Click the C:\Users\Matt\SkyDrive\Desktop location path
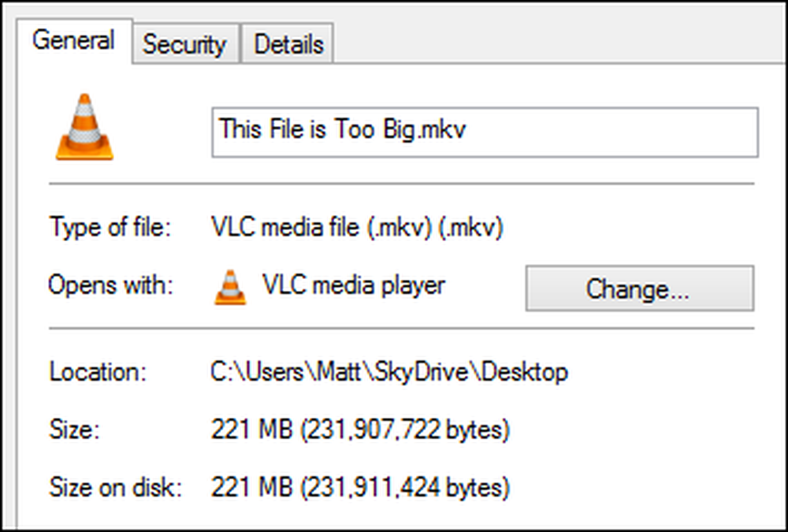The image size is (788, 532). pyautogui.click(x=389, y=373)
